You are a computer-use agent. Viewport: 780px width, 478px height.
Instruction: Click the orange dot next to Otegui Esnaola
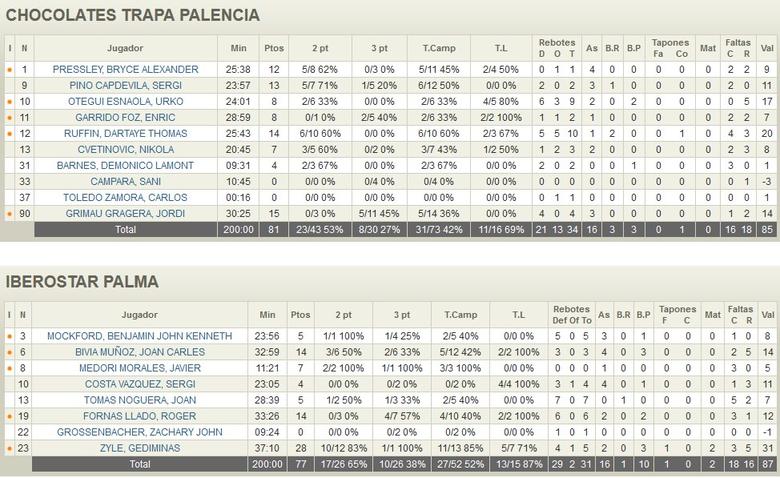(x=10, y=102)
